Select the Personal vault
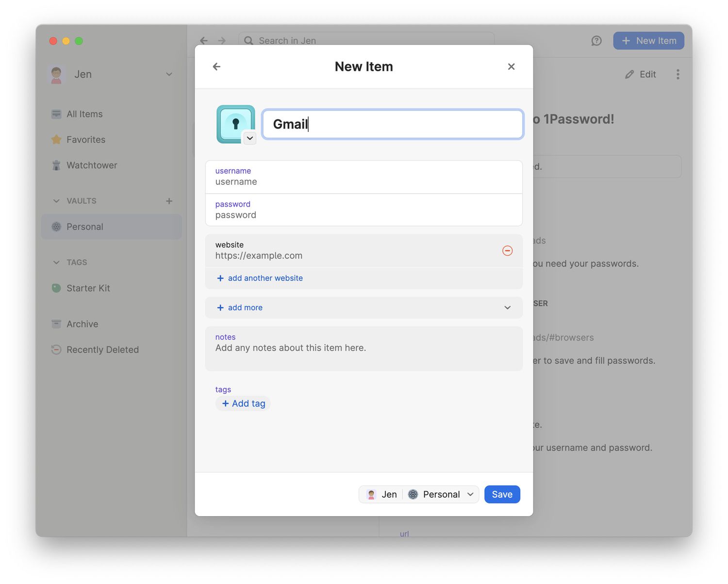This screenshot has width=728, height=584. tap(111, 227)
